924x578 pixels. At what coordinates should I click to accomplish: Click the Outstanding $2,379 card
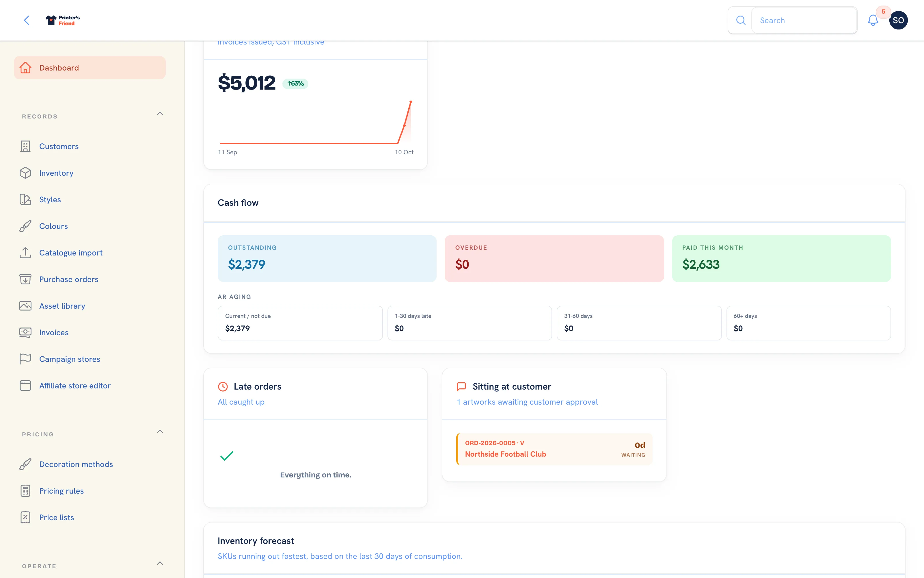327,258
